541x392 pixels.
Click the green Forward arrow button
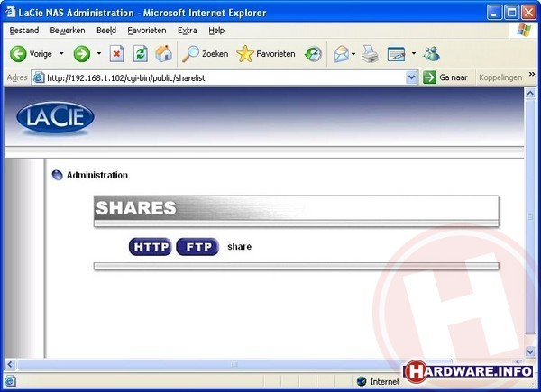click(82, 54)
